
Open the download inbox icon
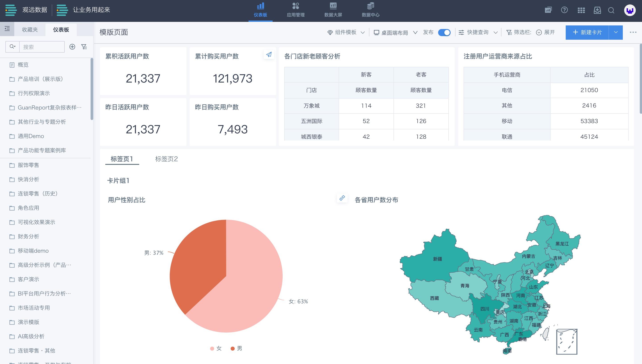tap(597, 10)
